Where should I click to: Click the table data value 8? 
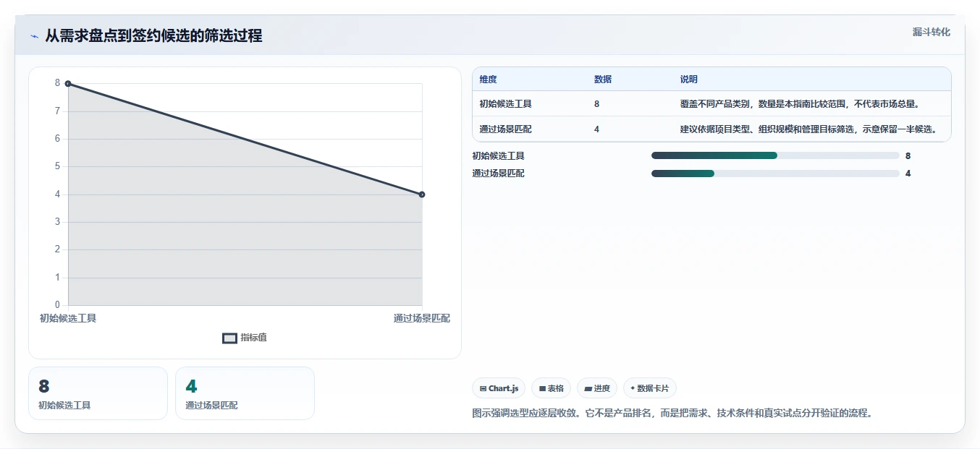596,104
